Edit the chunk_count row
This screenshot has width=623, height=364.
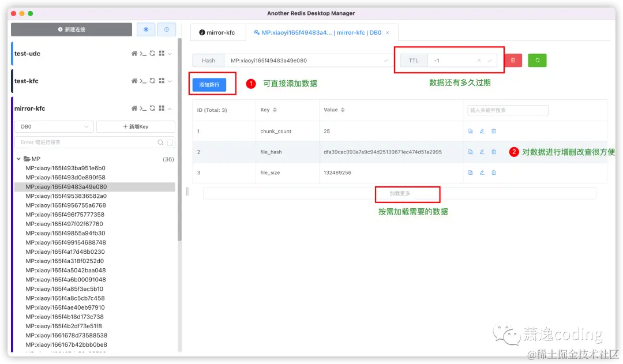point(482,131)
